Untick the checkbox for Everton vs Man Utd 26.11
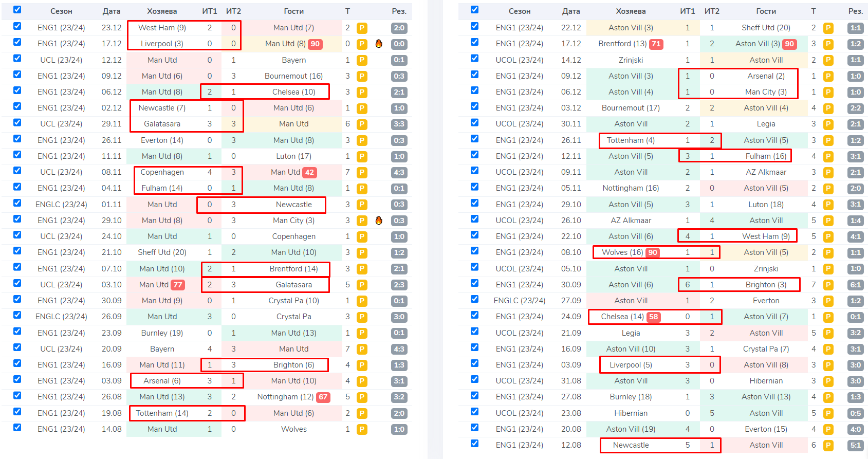This screenshot has width=868, height=459. click(x=17, y=139)
